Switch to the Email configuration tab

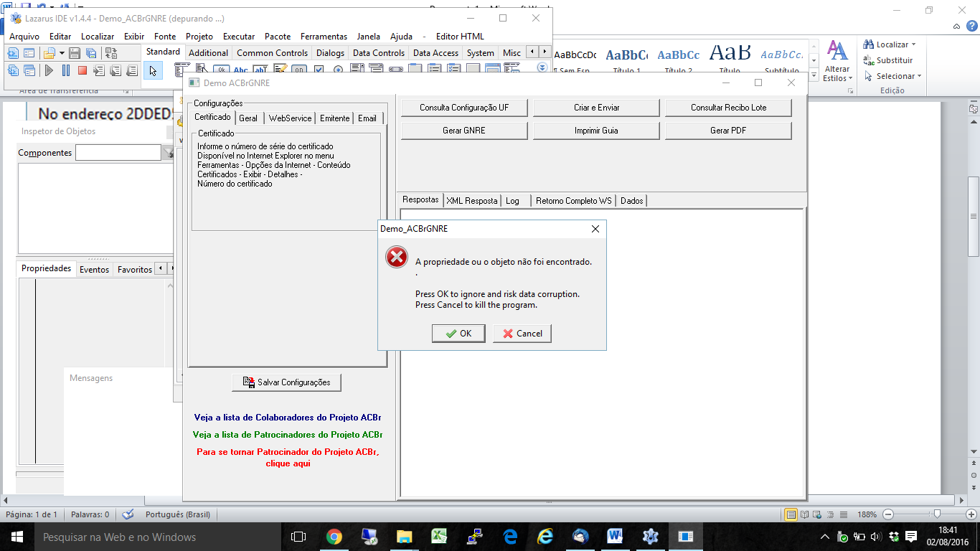367,118
